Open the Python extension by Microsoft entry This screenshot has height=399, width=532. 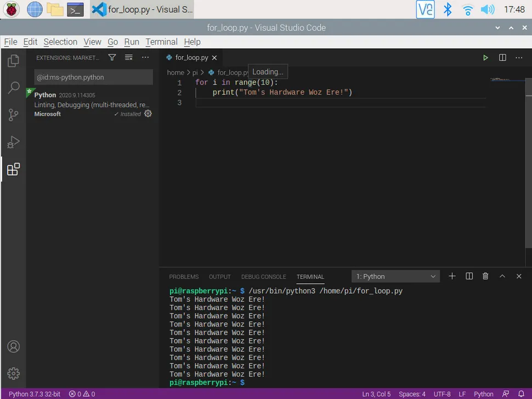click(92, 104)
